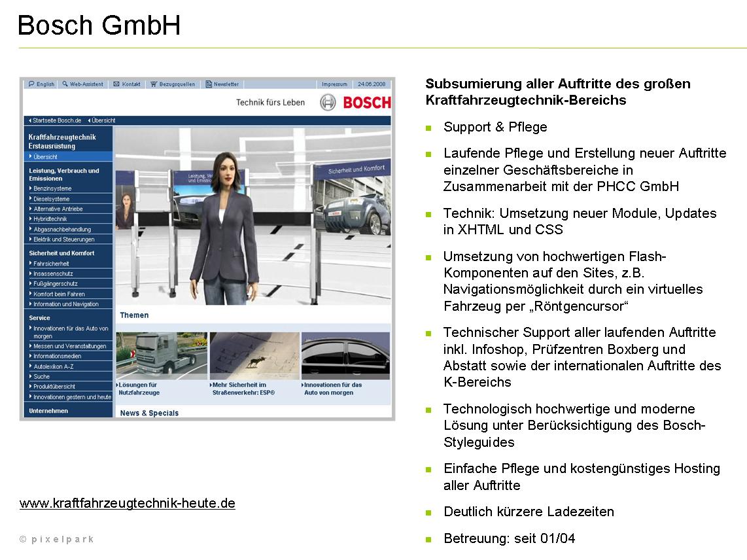Expand the Fußgängerschutz entry
The width and height of the screenshot is (747, 560).
coord(53,283)
